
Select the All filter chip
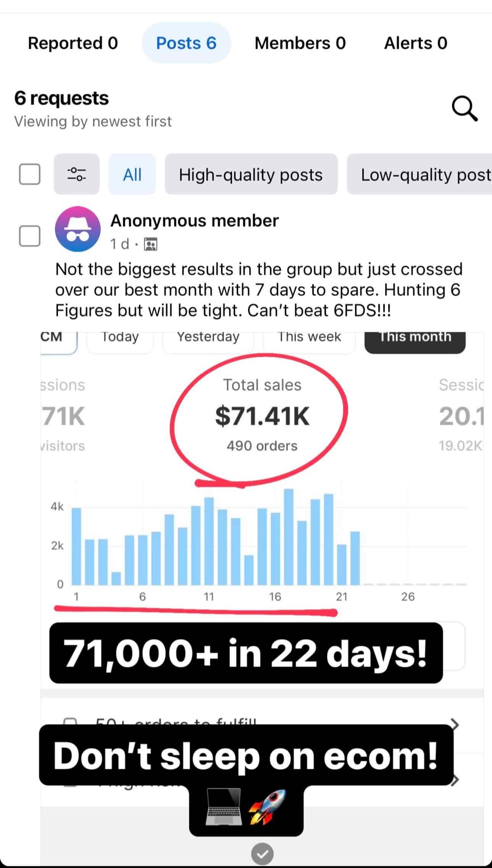tap(132, 174)
